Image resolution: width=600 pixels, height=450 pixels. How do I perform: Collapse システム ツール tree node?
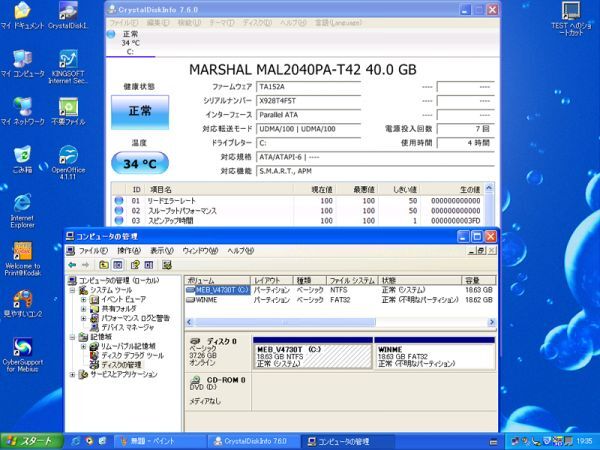(73, 290)
